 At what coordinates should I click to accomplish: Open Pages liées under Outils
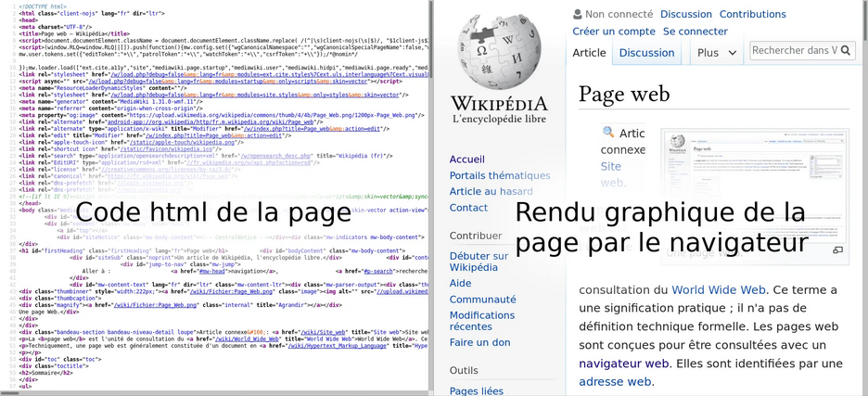tap(477, 391)
